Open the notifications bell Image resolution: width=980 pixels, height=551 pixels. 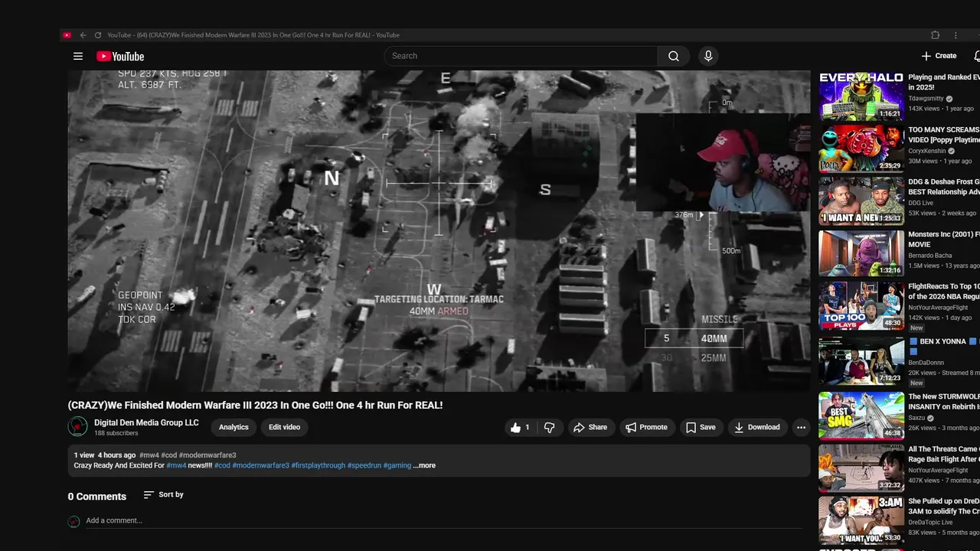pos(976,56)
